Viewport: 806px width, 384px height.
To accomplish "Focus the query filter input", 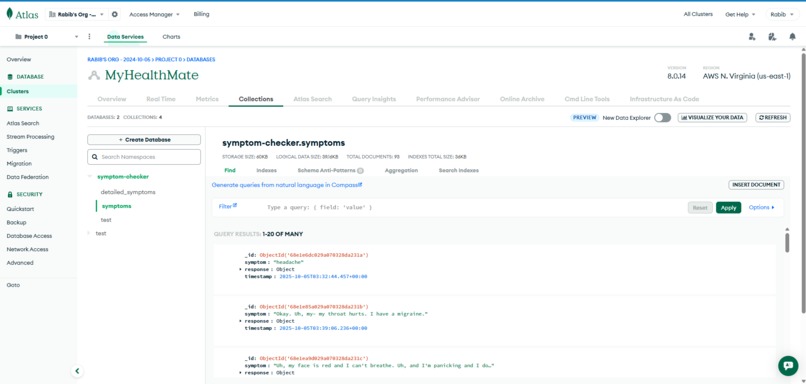I will pos(473,208).
